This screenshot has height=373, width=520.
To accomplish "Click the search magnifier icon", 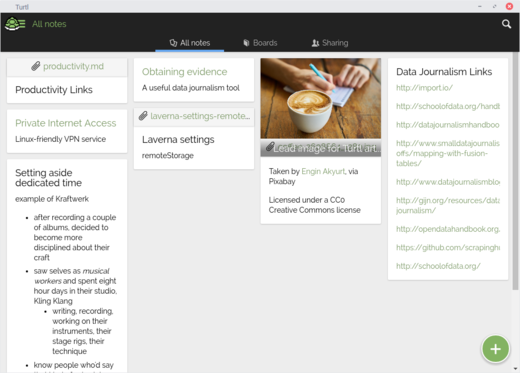I will coord(506,24).
